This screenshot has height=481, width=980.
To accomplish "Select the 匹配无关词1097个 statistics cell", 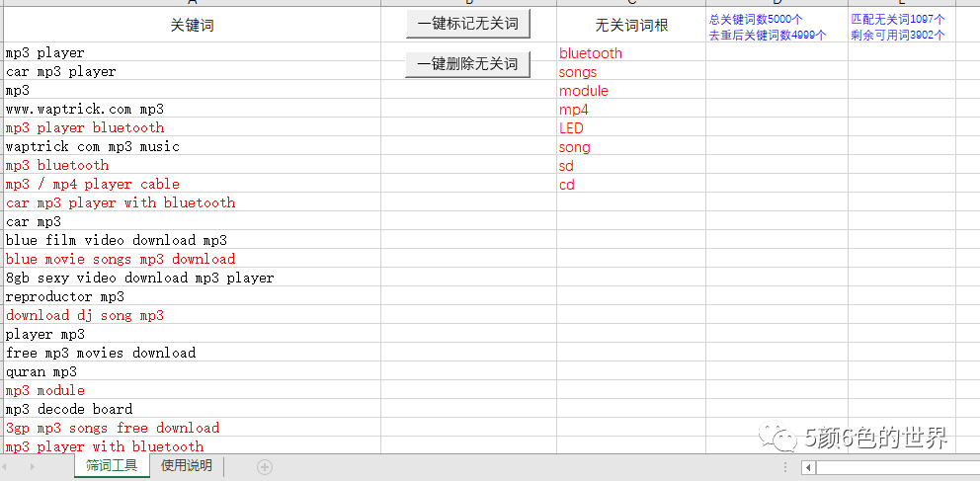I will click(900, 26).
